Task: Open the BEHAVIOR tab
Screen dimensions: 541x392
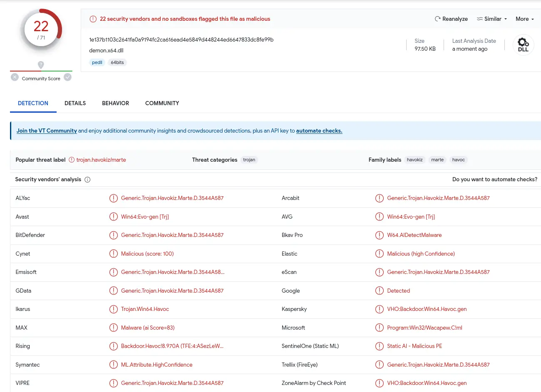Action: [115, 104]
